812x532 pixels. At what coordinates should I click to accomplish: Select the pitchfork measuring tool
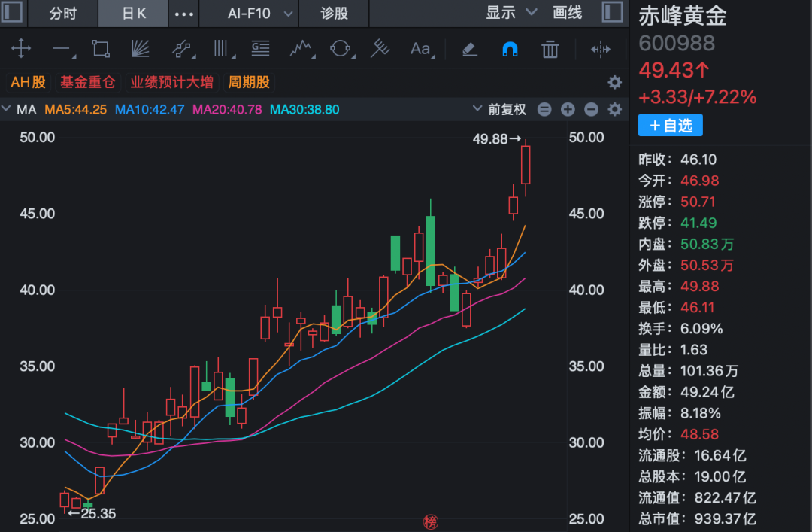coord(380,49)
